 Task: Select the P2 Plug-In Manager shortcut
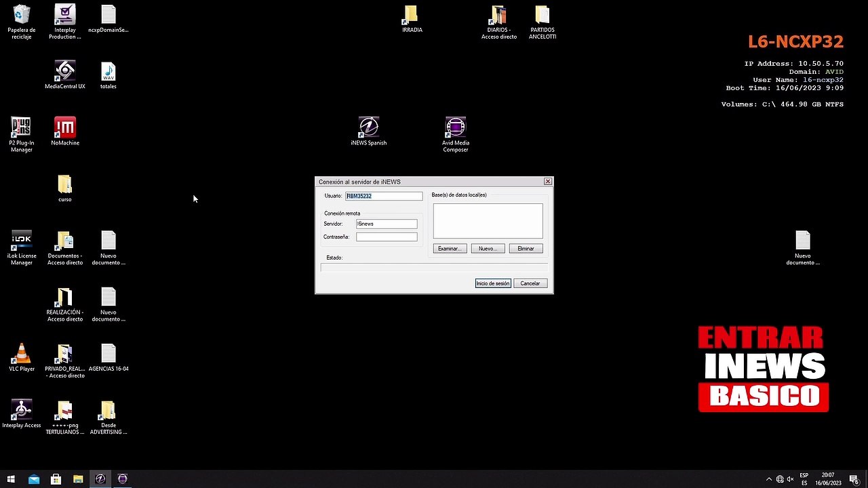pyautogui.click(x=22, y=134)
